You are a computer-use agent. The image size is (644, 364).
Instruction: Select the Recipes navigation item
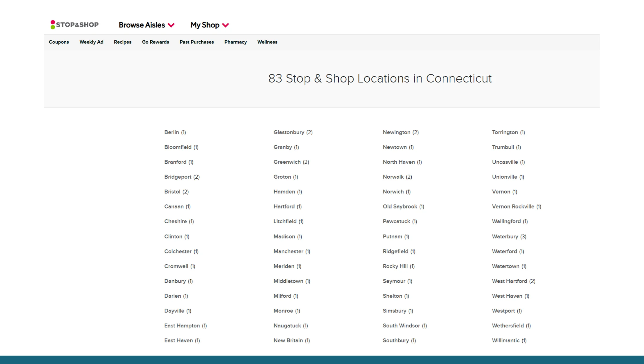(123, 42)
